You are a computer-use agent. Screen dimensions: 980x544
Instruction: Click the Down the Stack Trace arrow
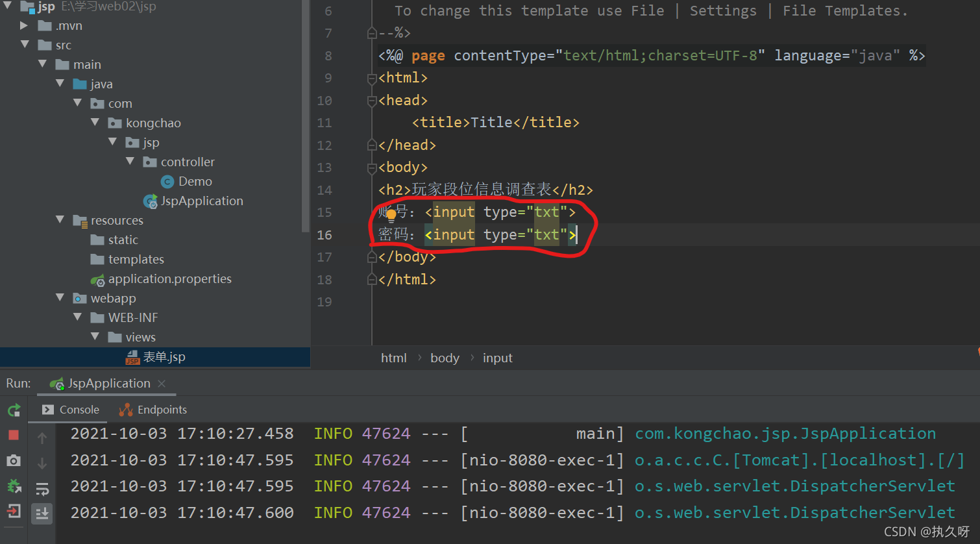point(42,464)
